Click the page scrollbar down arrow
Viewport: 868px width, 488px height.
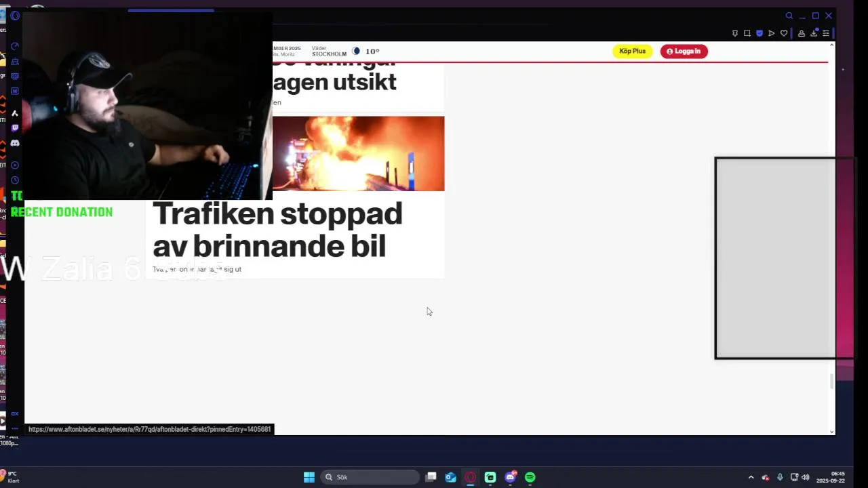click(832, 431)
